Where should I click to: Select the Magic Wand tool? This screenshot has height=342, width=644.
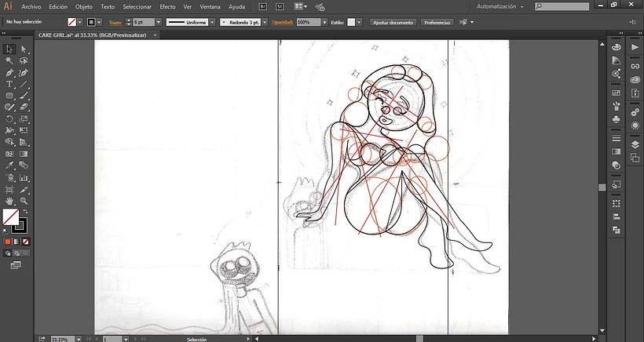[x=9, y=60]
